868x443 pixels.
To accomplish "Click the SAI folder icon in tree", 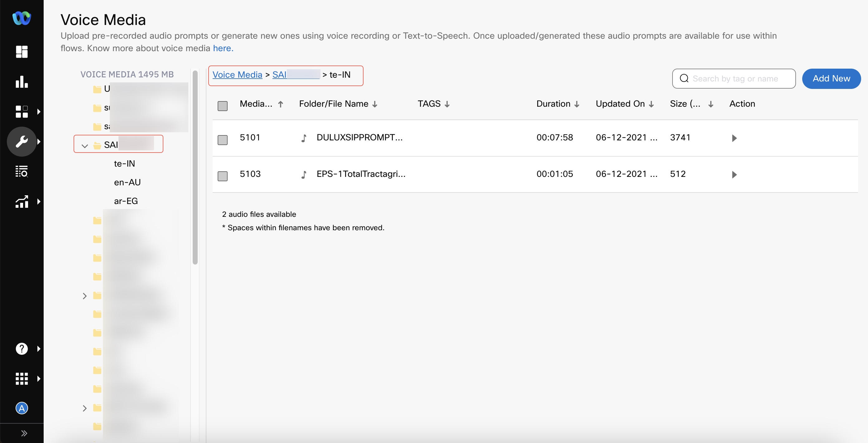I will click(x=97, y=145).
